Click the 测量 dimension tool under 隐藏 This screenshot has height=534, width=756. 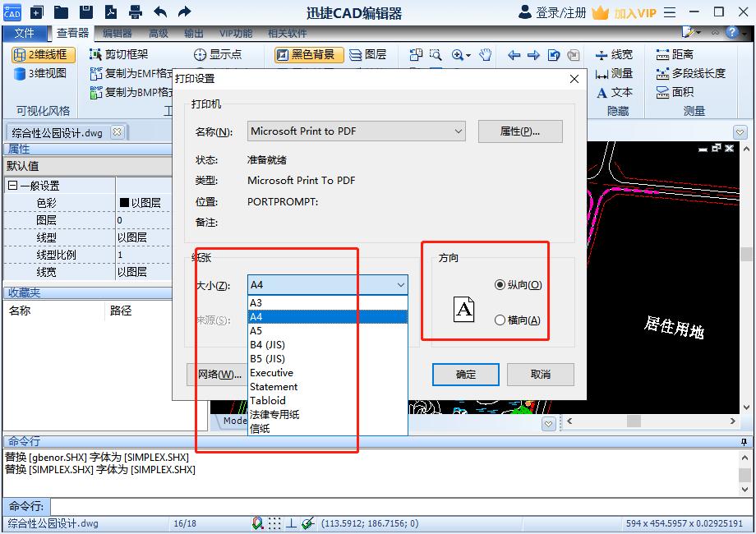click(614, 73)
